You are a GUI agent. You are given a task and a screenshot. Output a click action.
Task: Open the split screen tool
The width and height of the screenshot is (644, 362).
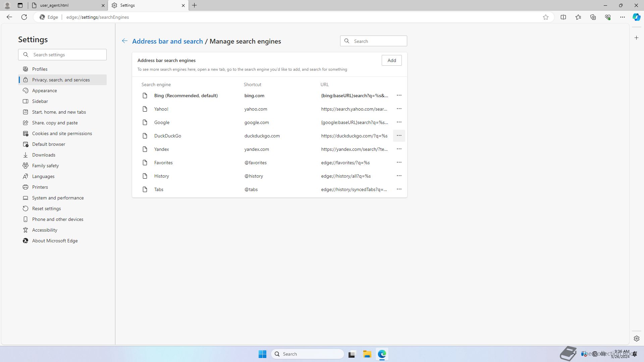tap(563, 17)
